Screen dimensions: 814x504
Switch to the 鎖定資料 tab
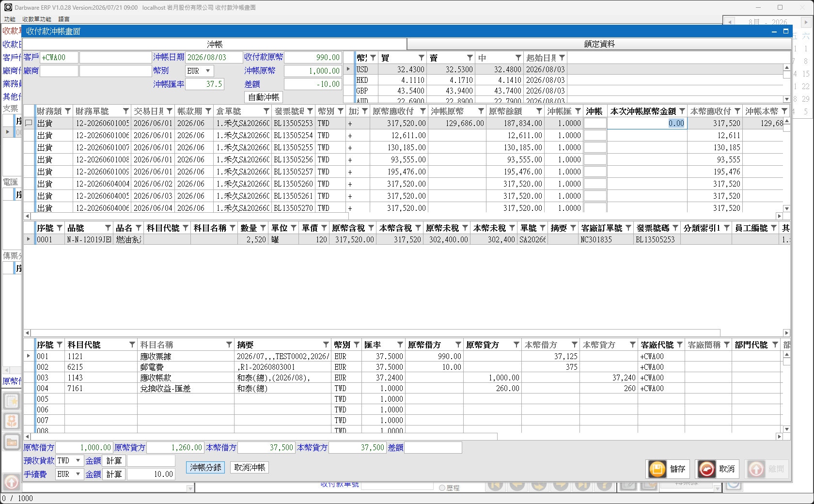click(x=599, y=44)
